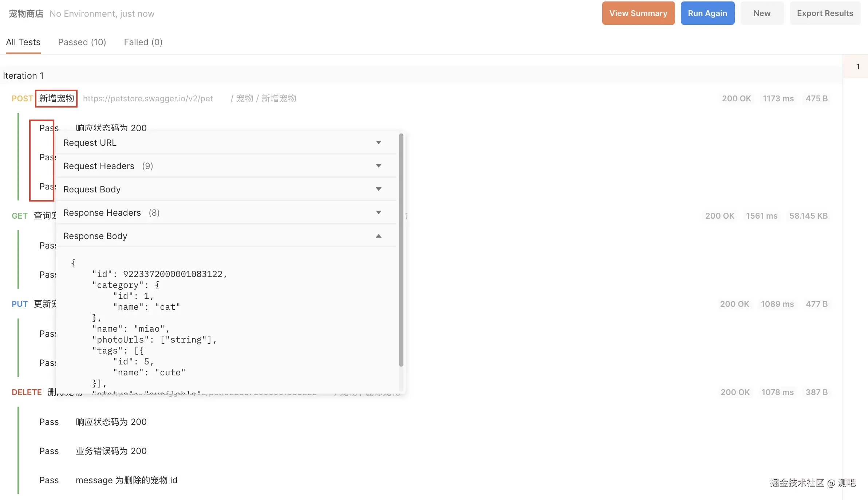The width and height of the screenshot is (868, 500).
Task: Expand the Request Body section arrow
Action: click(378, 189)
